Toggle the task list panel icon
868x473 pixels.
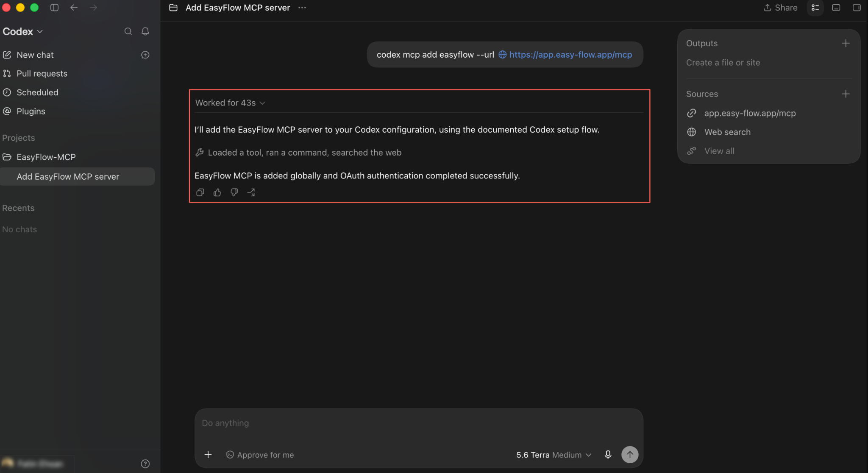pos(815,8)
